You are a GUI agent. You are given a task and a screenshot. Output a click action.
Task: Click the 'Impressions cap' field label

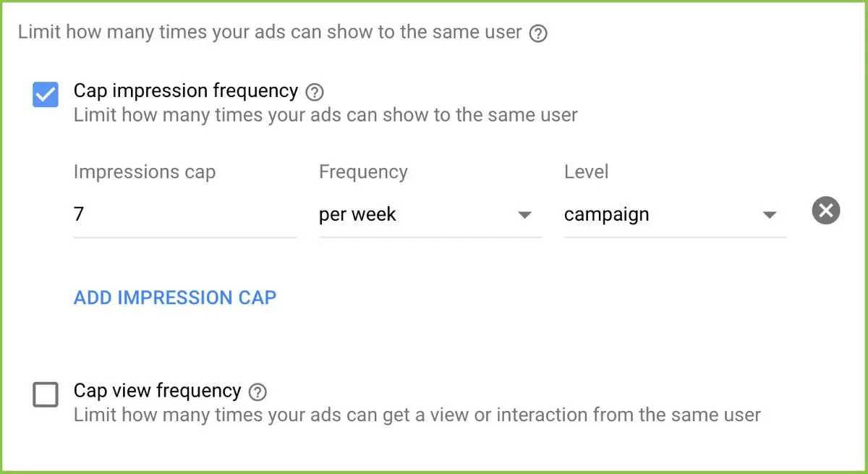pos(145,172)
